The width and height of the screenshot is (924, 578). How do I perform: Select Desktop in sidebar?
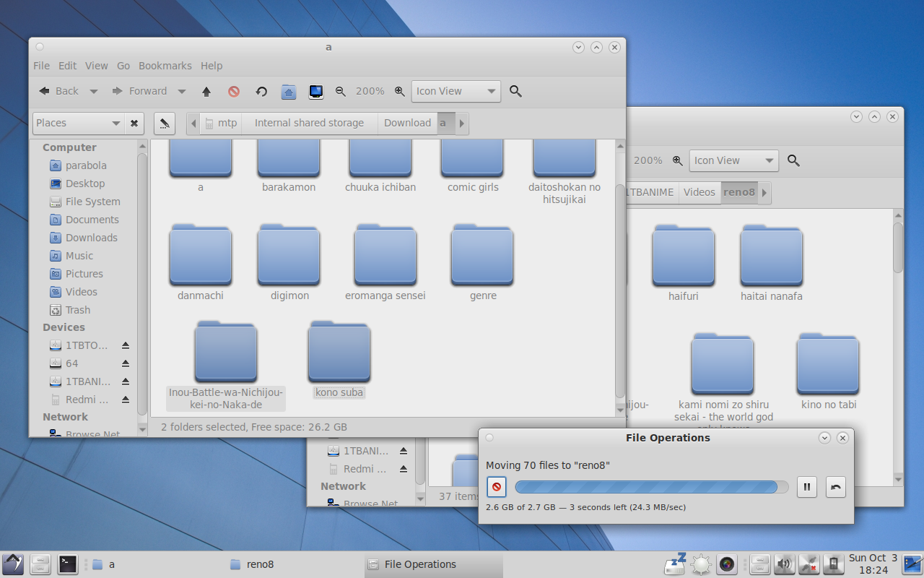click(x=85, y=184)
